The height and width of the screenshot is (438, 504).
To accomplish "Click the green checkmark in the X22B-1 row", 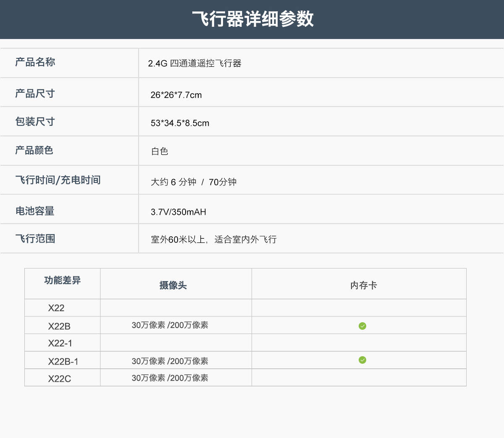I will coord(362,360).
